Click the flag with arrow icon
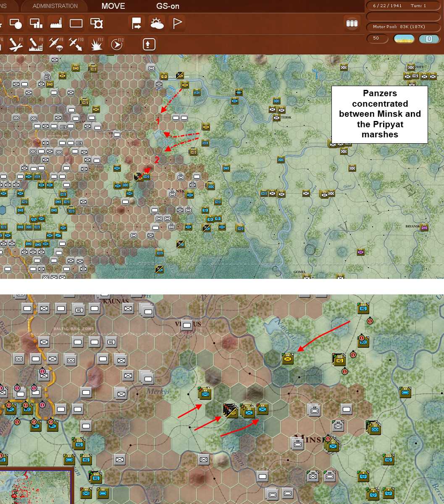This screenshot has height=504, width=444. coord(137,23)
